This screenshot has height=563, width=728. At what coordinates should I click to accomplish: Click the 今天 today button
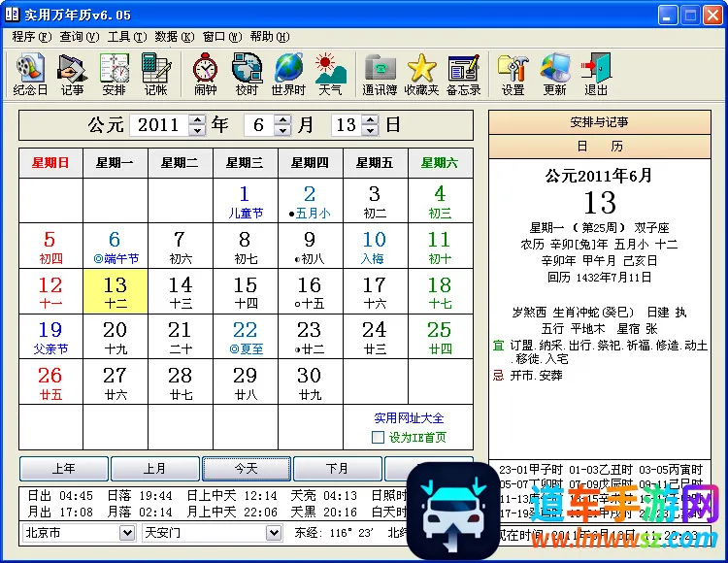coord(246,469)
